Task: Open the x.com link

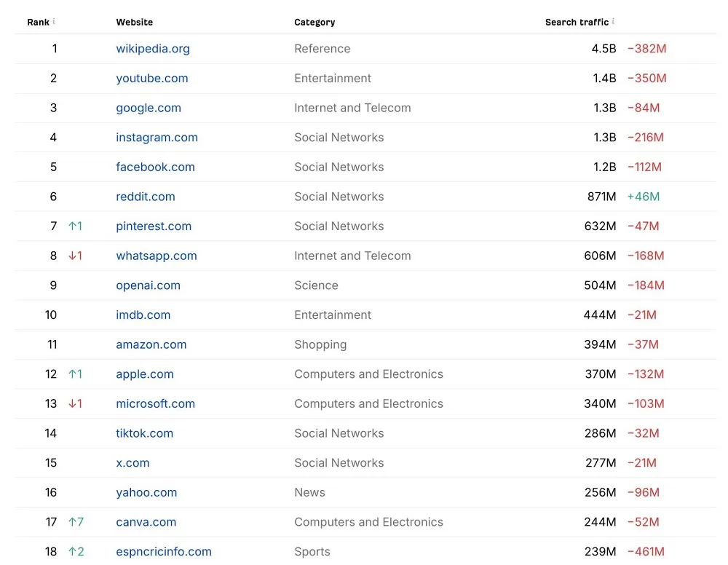Action: coord(132,463)
